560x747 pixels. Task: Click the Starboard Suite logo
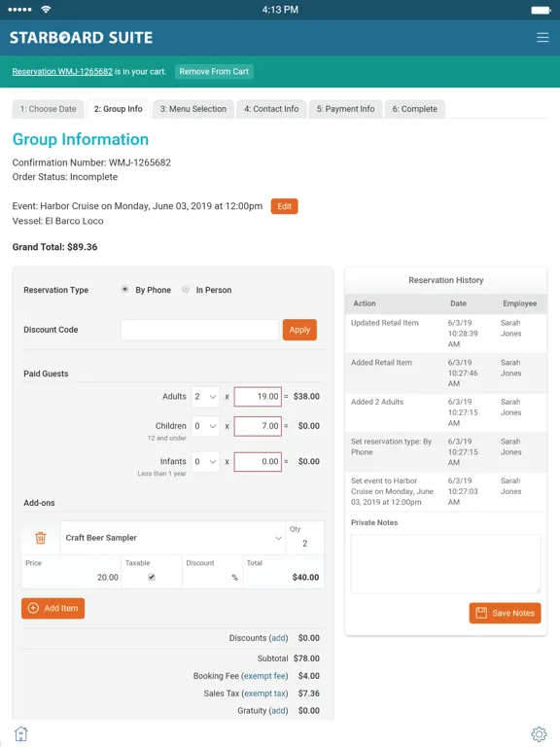click(81, 38)
